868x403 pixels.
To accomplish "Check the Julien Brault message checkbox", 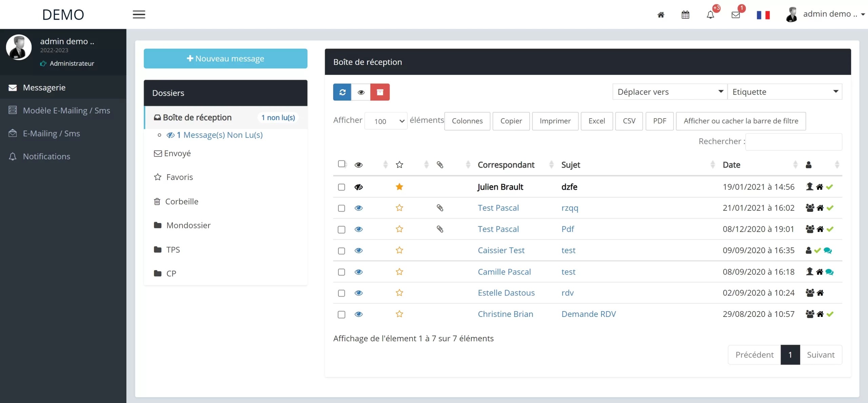I will 341,187.
